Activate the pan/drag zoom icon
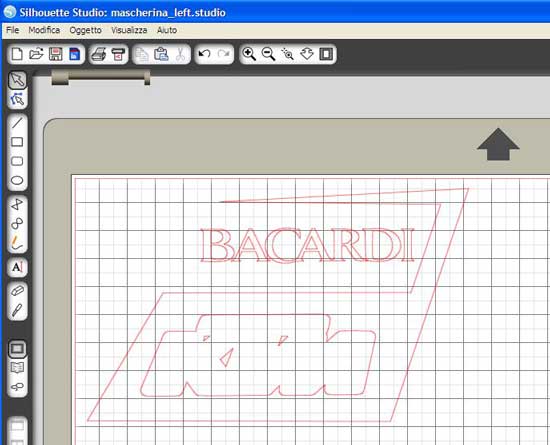This screenshot has height=445, width=550. tap(307, 54)
